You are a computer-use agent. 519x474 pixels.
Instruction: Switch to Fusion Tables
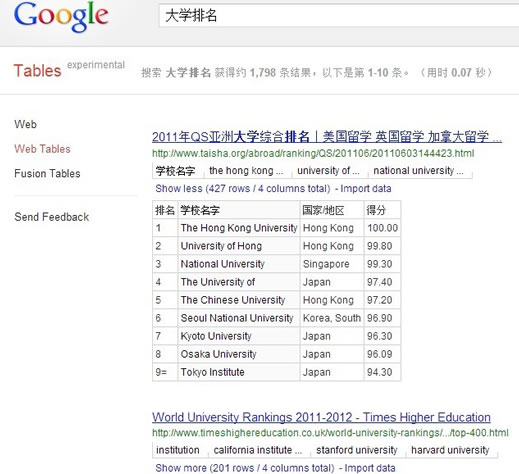pyautogui.click(x=47, y=173)
